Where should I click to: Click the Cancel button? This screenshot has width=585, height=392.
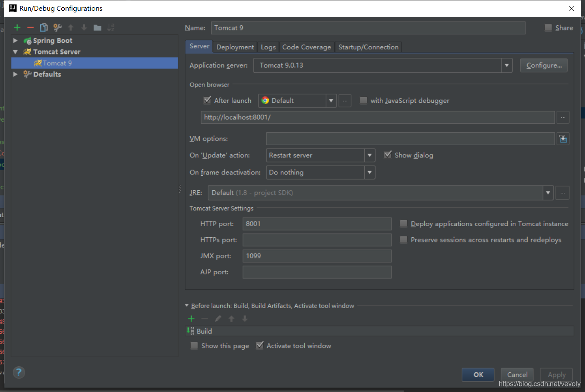tap(517, 375)
